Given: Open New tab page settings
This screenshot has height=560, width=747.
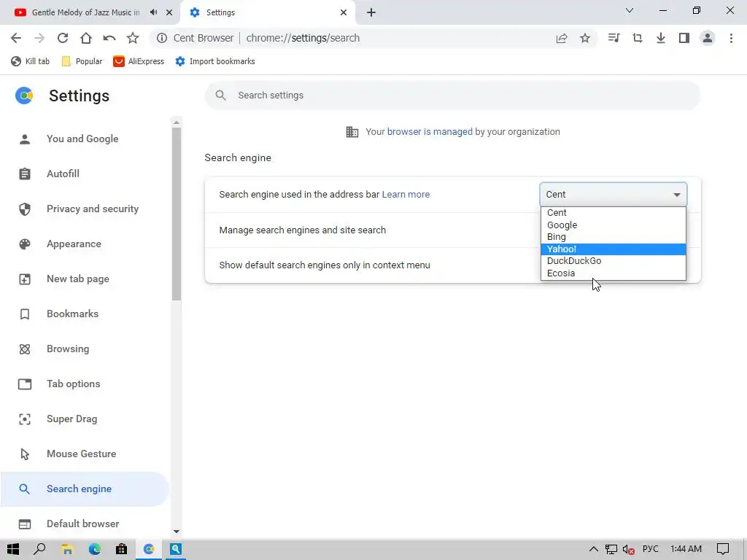Looking at the screenshot, I should [85, 279].
